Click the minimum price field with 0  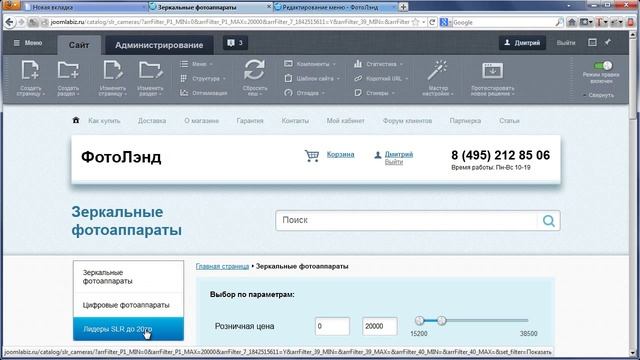[332, 326]
